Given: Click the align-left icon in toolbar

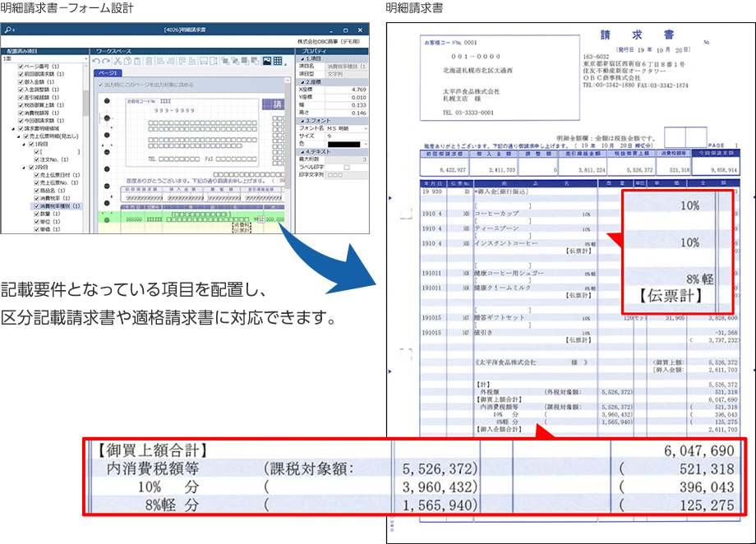Looking at the screenshot, I should 160,62.
